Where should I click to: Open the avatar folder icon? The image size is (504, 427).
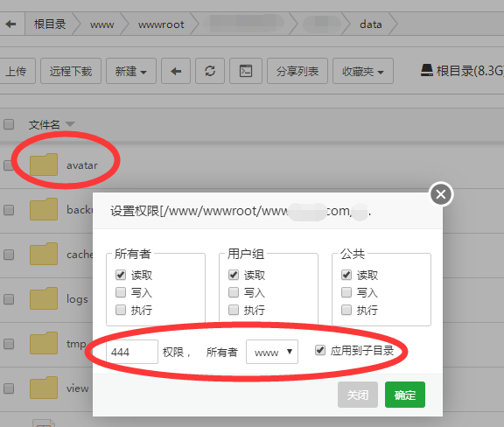pyautogui.click(x=44, y=164)
